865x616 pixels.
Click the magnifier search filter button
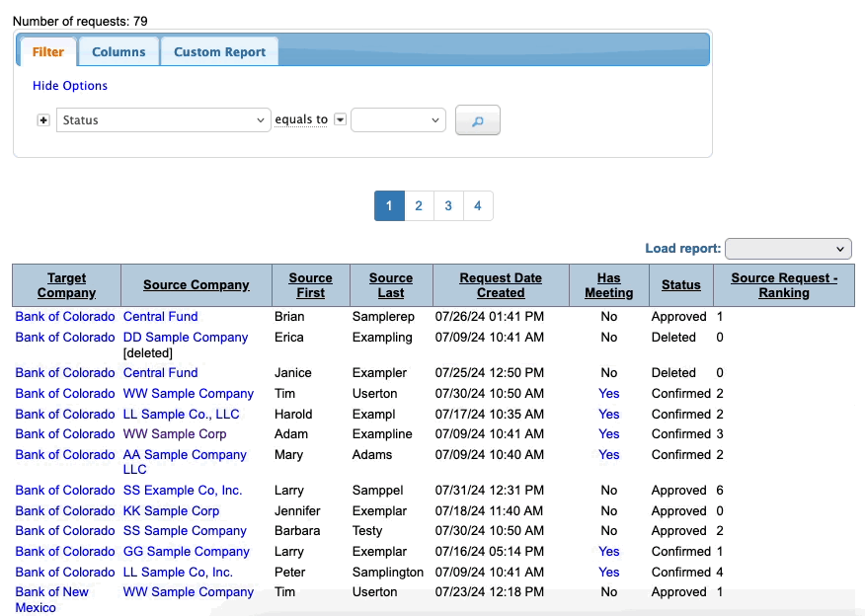tap(477, 120)
